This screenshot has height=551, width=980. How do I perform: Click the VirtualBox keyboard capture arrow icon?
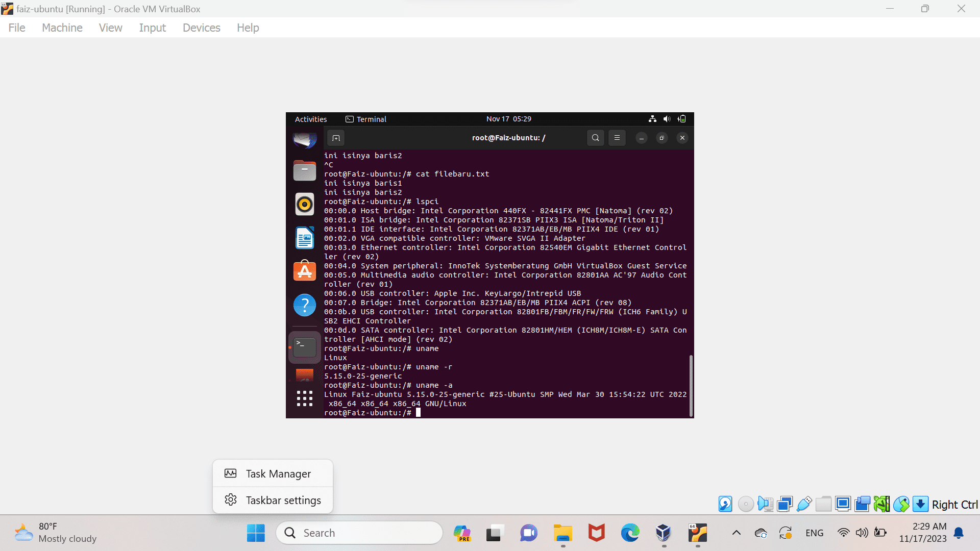point(920,504)
